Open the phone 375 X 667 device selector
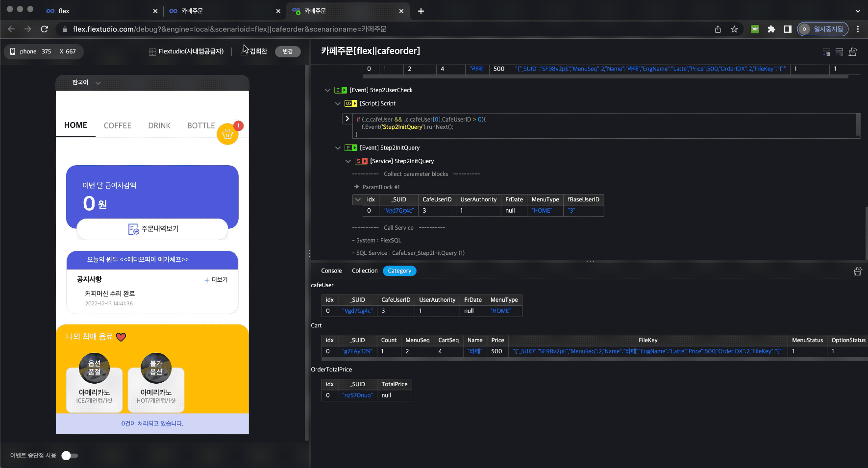 [44, 51]
